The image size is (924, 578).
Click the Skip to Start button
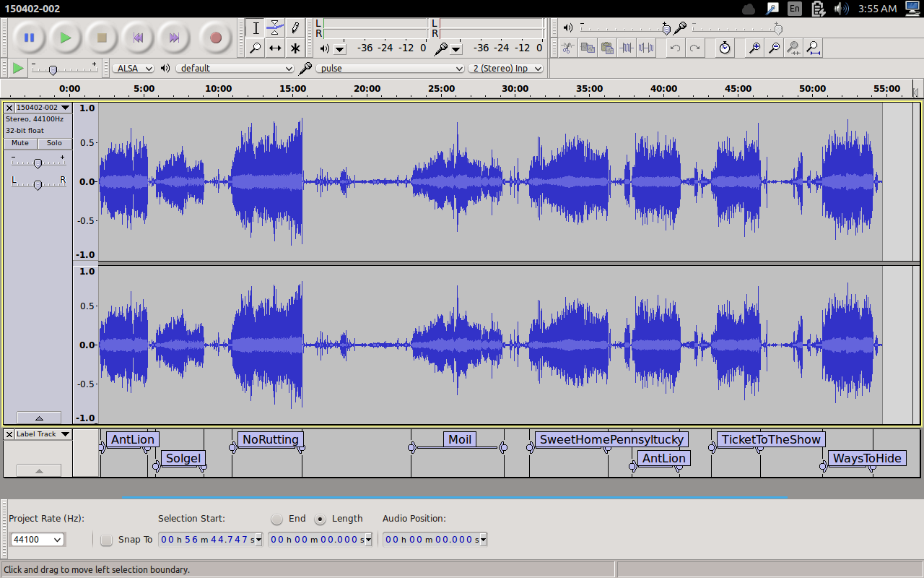click(139, 38)
